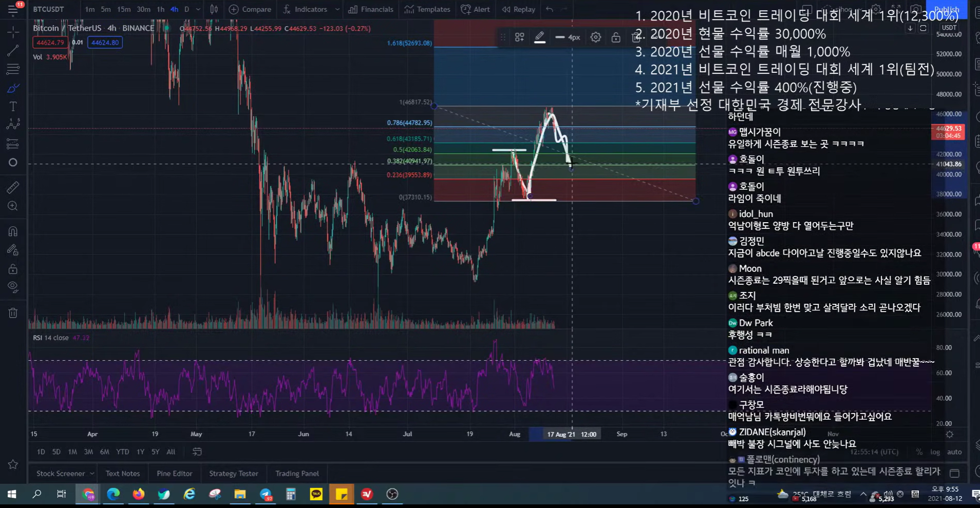Open the BTCUSDT symbol search
Screen dimensions: 980x508
pyautogui.click(x=48, y=9)
